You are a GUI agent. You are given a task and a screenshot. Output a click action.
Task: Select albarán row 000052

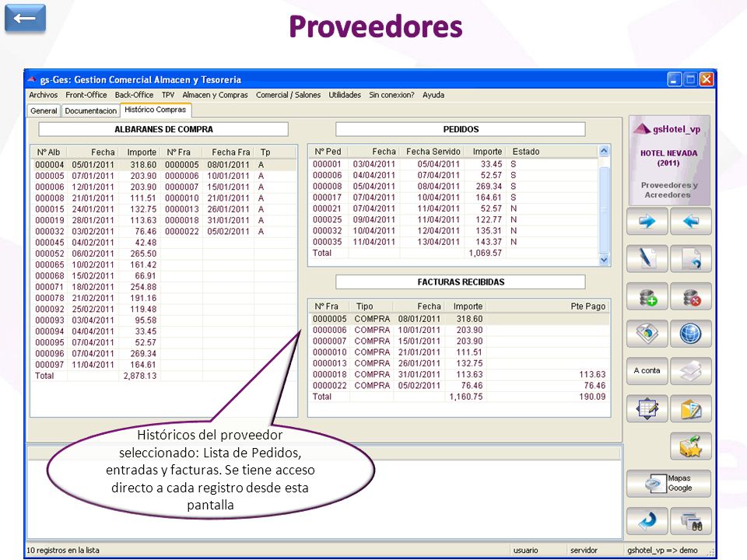[x=163, y=254]
